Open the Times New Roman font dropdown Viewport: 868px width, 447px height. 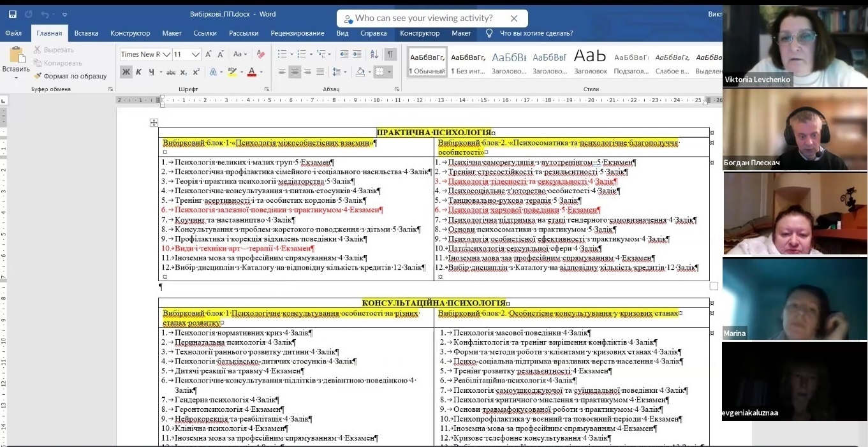166,54
